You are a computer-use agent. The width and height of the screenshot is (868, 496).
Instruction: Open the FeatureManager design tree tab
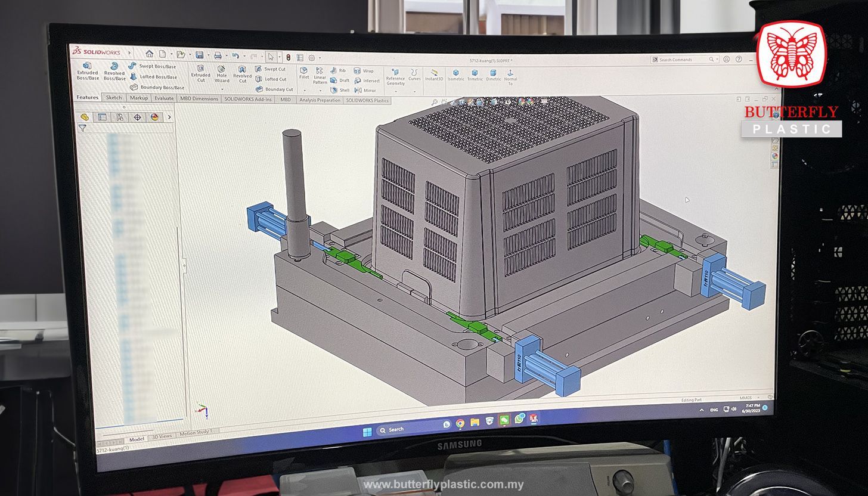85,117
